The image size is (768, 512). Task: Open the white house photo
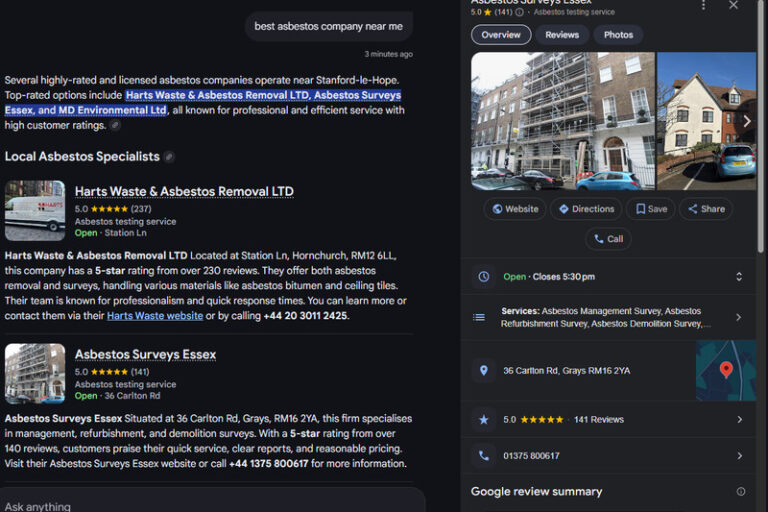pos(706,121)
